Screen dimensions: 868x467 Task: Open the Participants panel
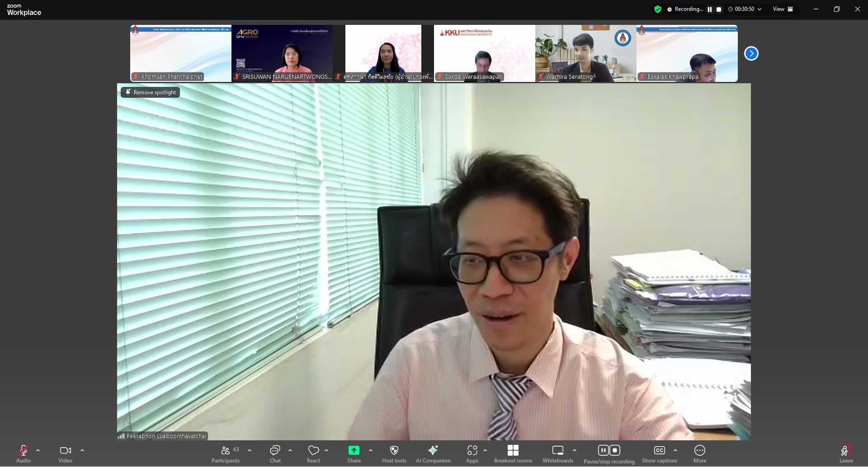coord(226,454)
